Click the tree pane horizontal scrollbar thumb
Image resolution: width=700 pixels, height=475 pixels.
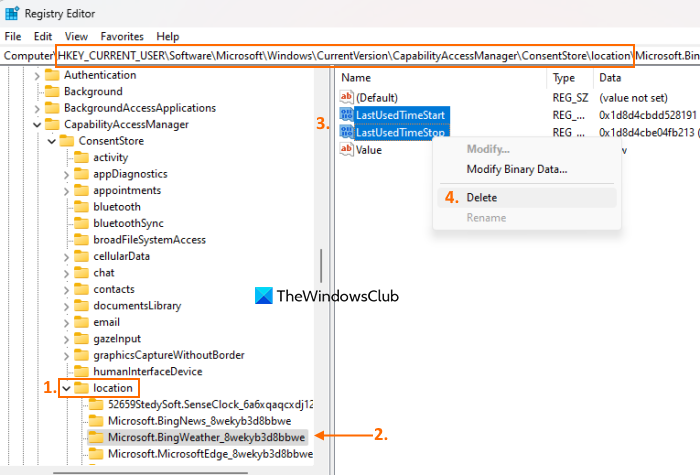coord(150,472)
